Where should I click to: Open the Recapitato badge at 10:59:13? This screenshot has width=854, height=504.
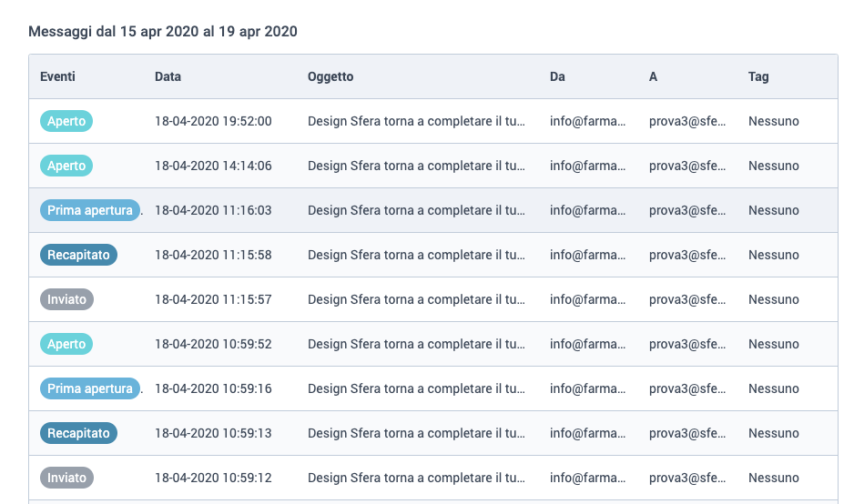(78, 433)
